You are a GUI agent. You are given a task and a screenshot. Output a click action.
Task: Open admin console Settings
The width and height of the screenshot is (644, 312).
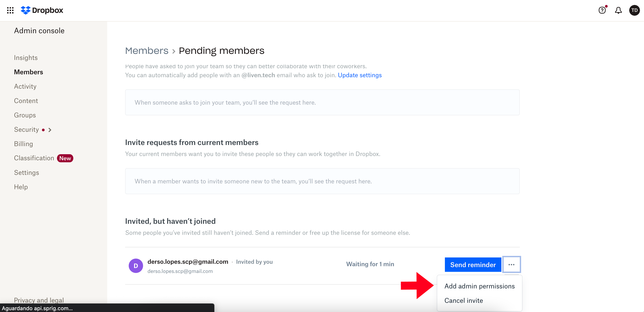pos(26,173)
